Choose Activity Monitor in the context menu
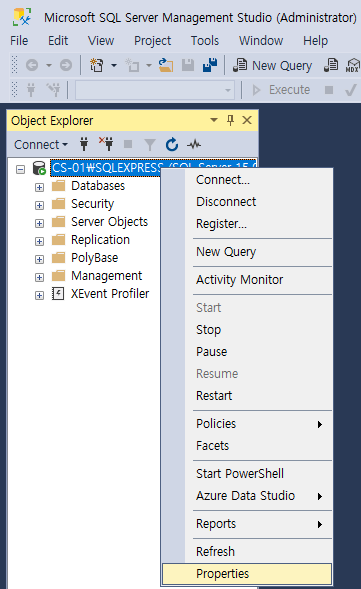 (247, 280)
